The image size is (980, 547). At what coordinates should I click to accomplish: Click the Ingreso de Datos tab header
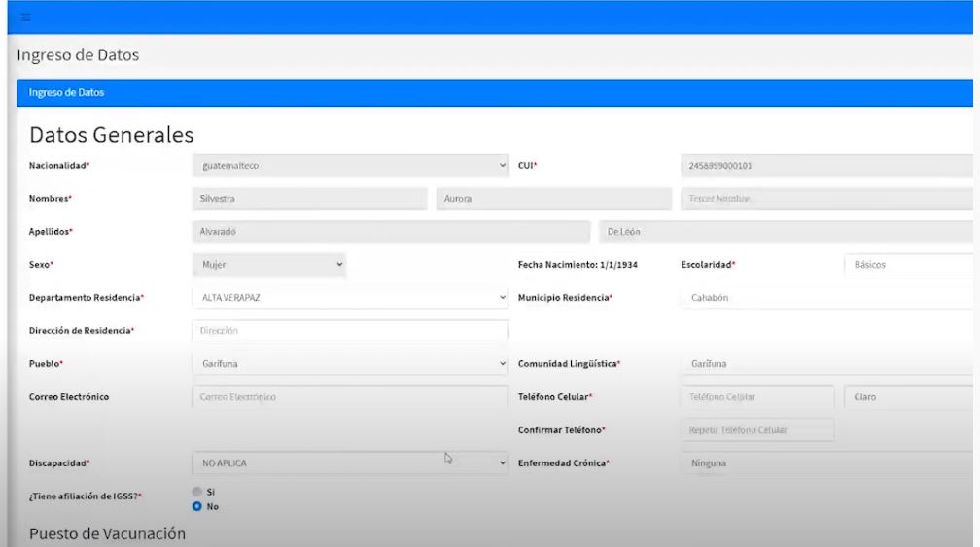click(x=68, y=93)
